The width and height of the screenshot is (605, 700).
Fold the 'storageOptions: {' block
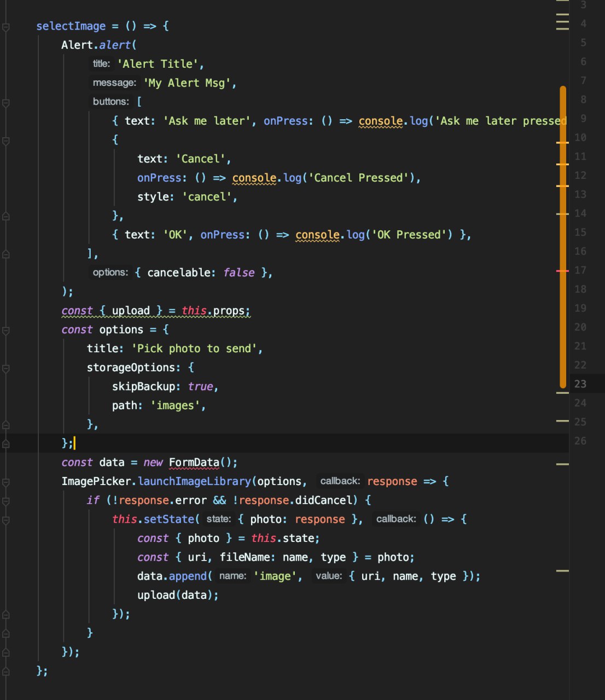click(5, 368)
